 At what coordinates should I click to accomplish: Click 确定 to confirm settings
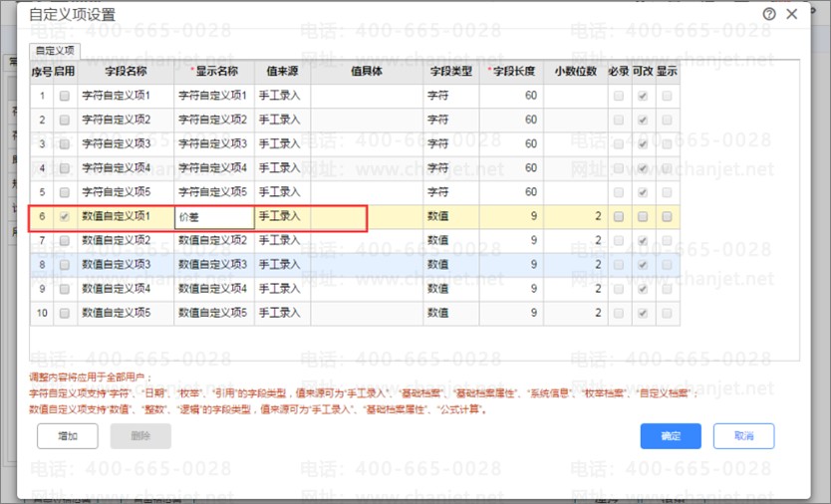click(x=671, y=436)
